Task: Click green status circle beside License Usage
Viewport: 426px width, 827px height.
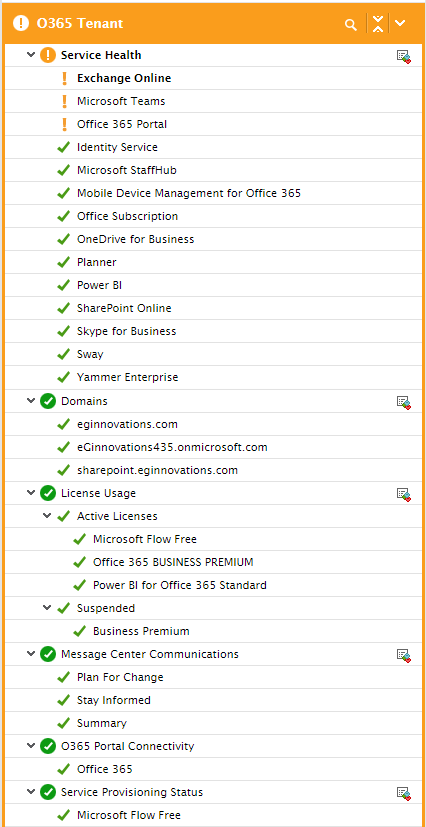Action: click(48, 493)
